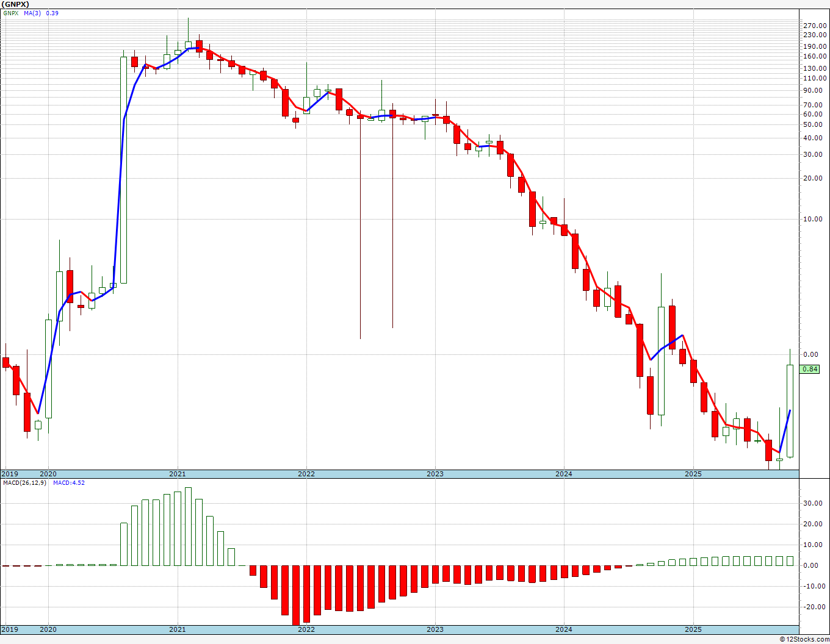Select 2022 on the price chart time axis
830x644 pixels.
pyautogui.click(x=306, y=474)
